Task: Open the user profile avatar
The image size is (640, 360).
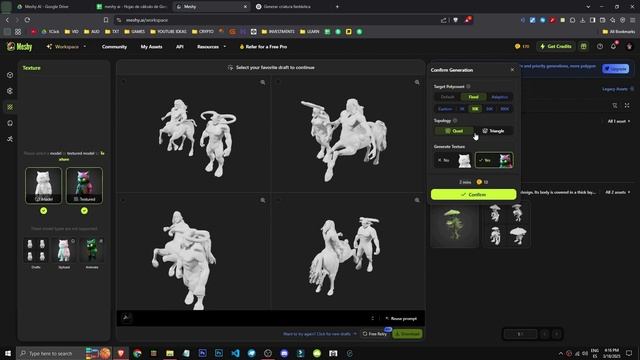Action: tap(629, 47)
